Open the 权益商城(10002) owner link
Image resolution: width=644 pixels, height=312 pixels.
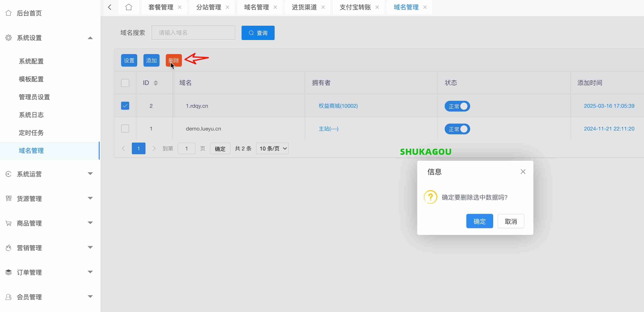tap(338, 106)
